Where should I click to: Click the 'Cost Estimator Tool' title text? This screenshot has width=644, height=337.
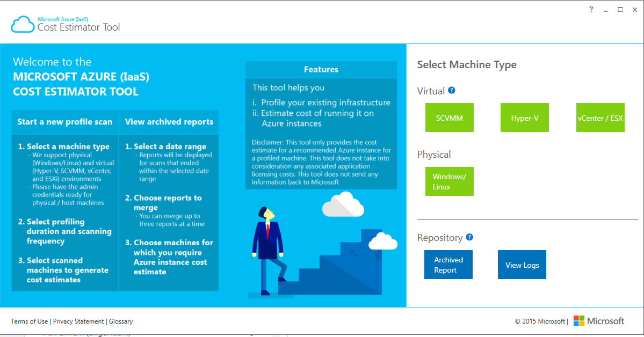pyautogui.click(x=79, y=27)
